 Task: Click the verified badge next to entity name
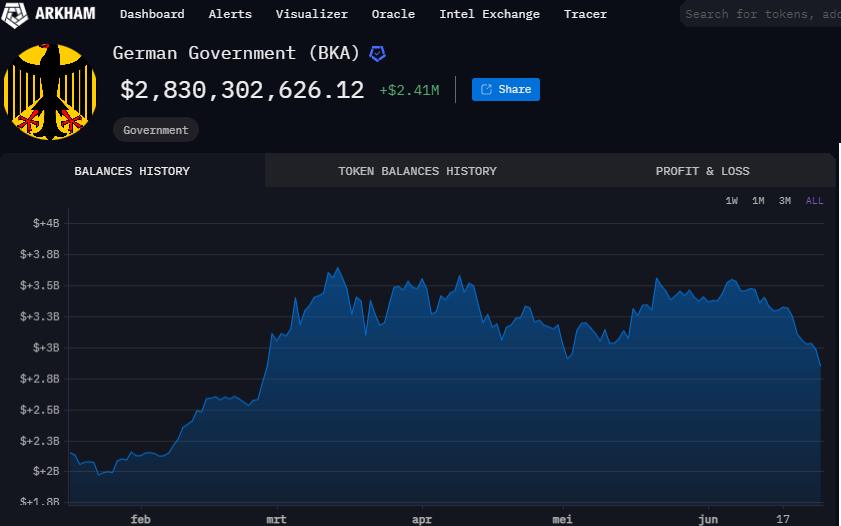tap(378, 53)
